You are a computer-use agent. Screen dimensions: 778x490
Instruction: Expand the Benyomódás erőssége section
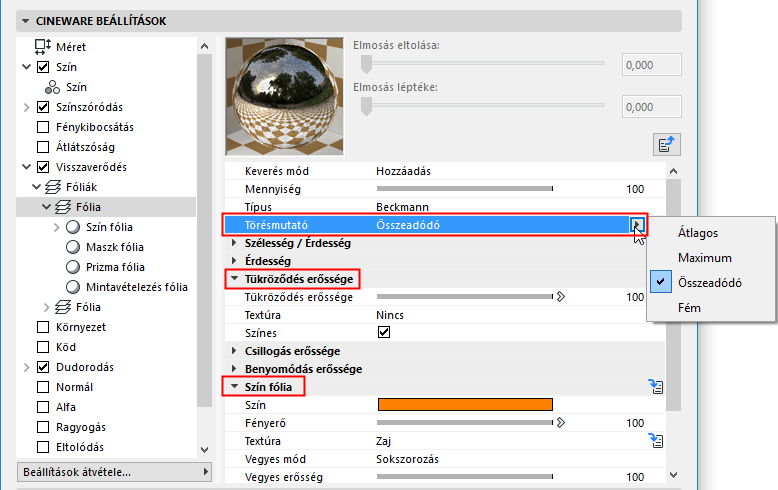pyautogui.click(x=234, y=368)
